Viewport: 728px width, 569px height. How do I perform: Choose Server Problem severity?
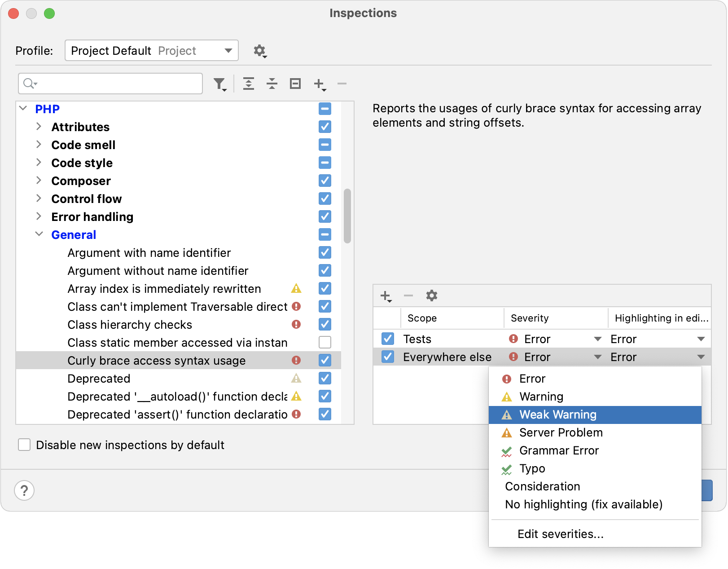coord(595,432)
